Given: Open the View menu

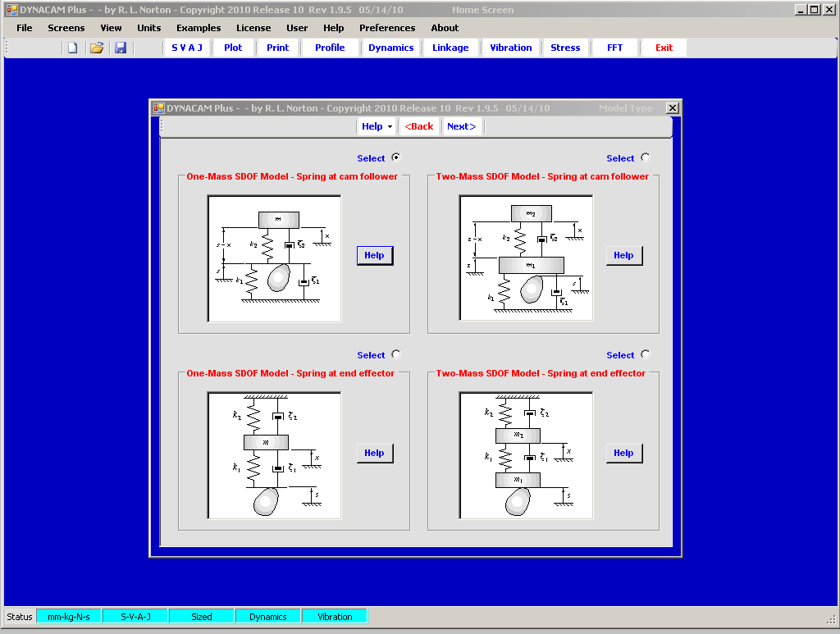Looking at the screenshot, I should pyautogui.click(x=111, y=28).
